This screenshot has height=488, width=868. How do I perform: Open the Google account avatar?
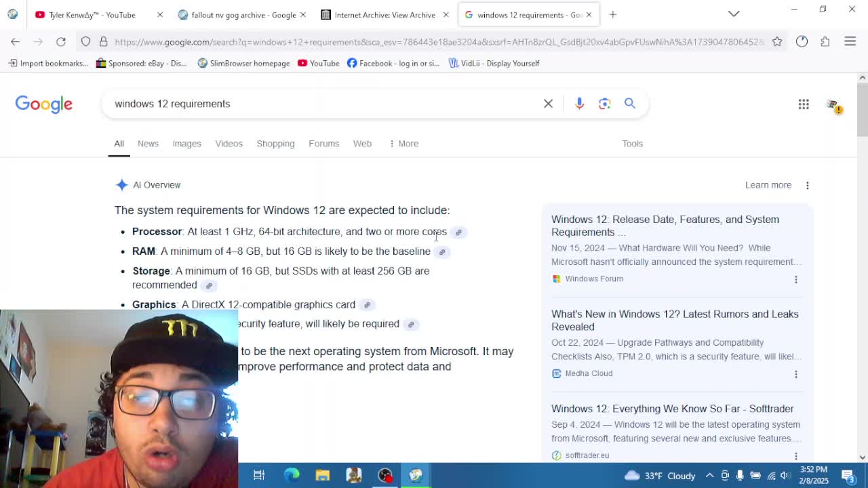coord(833,104)
